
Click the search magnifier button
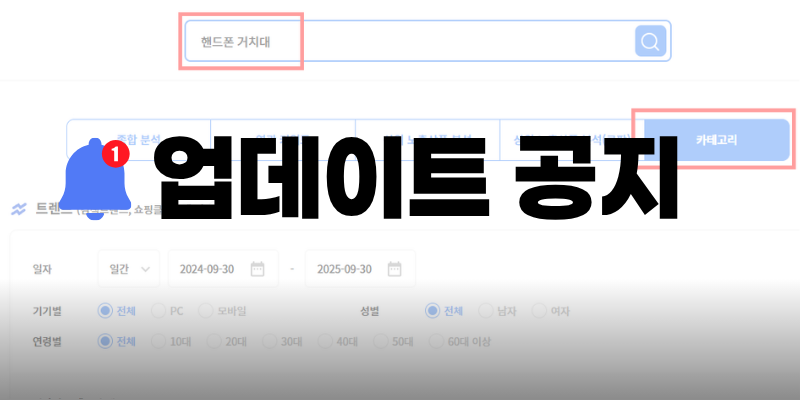(651, 41)
